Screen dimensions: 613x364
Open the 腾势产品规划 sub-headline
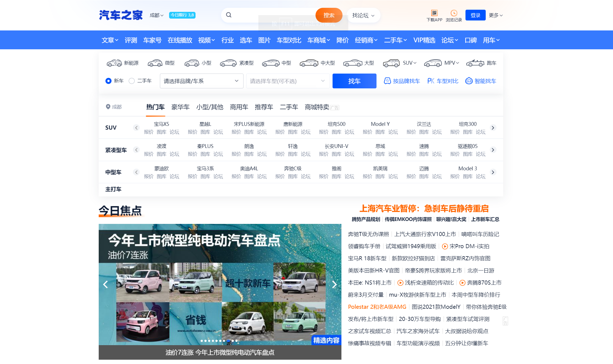pos(366,219)
